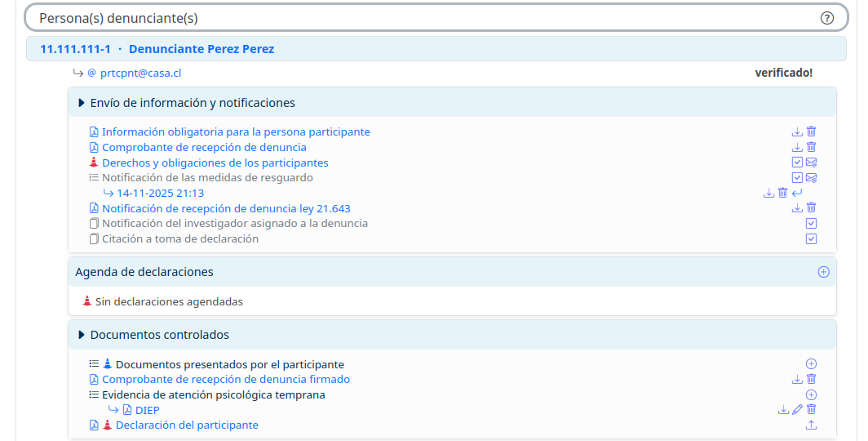Screen dimensions: 868x441
Task: Upload 'Declaración del participante' file
Action: tap(811, 425)
